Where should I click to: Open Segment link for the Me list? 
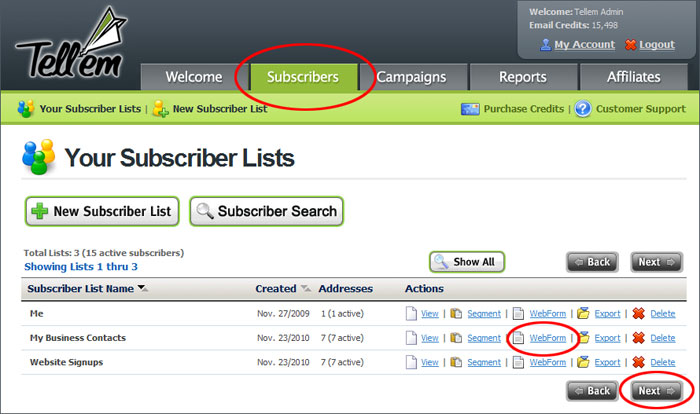click(x=484, y=314)
